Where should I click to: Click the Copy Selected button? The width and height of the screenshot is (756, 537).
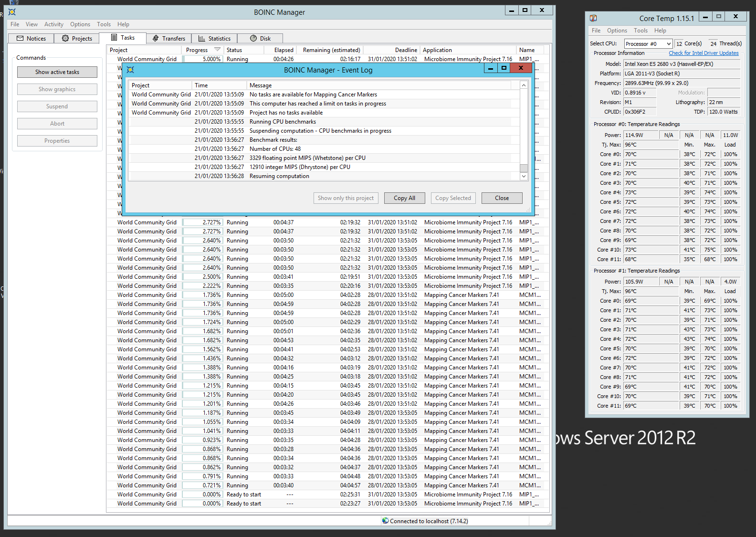(453, 198)
